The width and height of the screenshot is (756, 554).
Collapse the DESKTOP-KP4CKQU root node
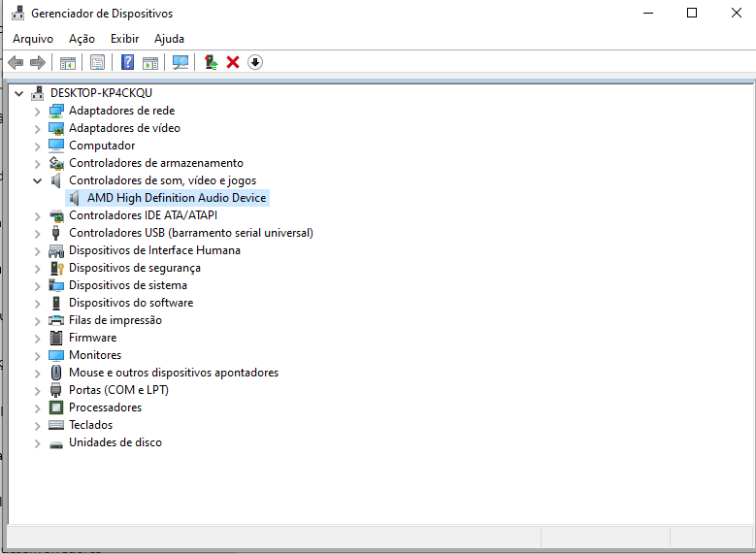point(18,93)
